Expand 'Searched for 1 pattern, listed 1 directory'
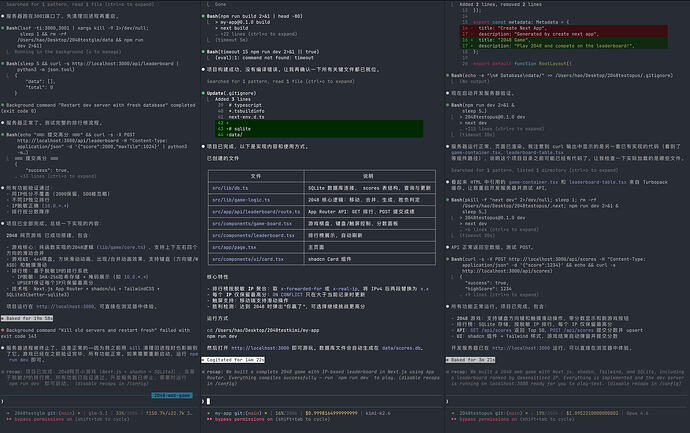The height and width of the screenshot is (433, 690). [x=534, y=170]
